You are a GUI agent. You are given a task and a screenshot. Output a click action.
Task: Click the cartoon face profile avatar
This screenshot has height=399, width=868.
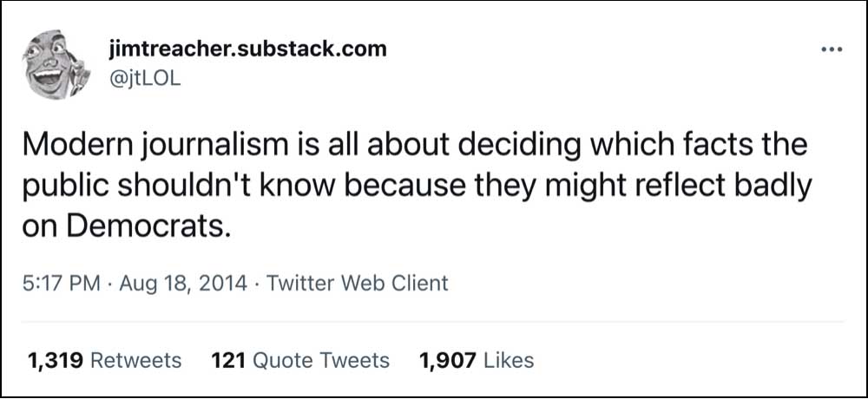coord(56,65)
